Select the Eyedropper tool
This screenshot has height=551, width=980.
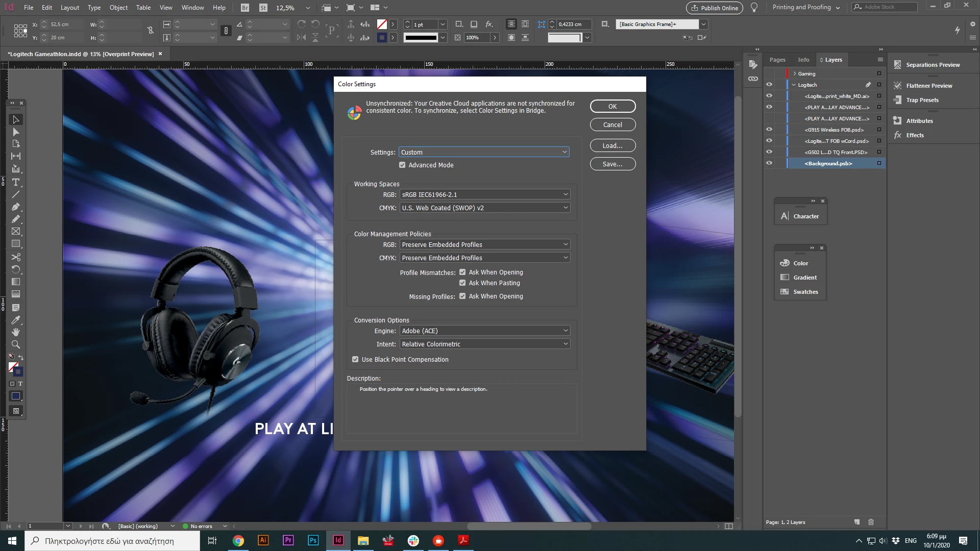coord(16,320)
